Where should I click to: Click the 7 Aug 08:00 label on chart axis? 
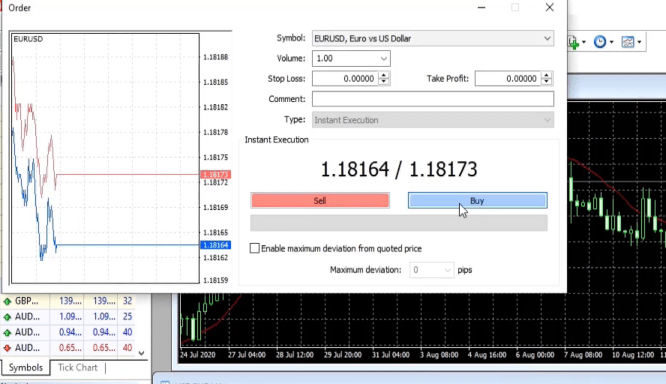583,355
